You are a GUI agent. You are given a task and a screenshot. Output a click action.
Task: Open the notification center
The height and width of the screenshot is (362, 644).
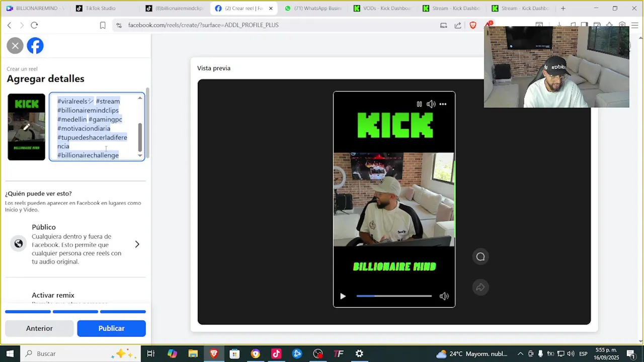[631, 353]
